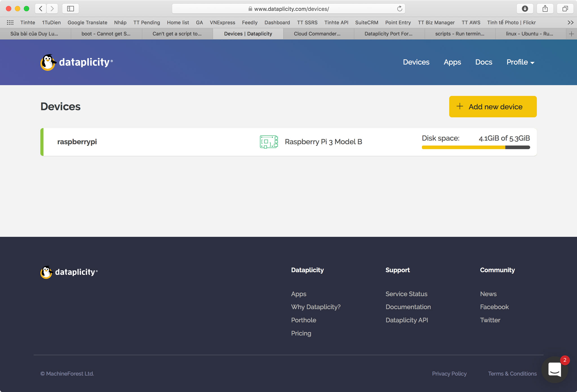The image size is (577, 392).
Task: Click the dataplicity logo in the footer
Action: [x=69, y=272]
